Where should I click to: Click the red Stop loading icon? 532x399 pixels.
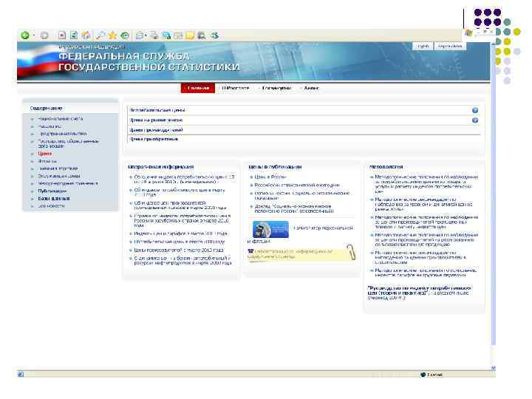click(62, 35)
